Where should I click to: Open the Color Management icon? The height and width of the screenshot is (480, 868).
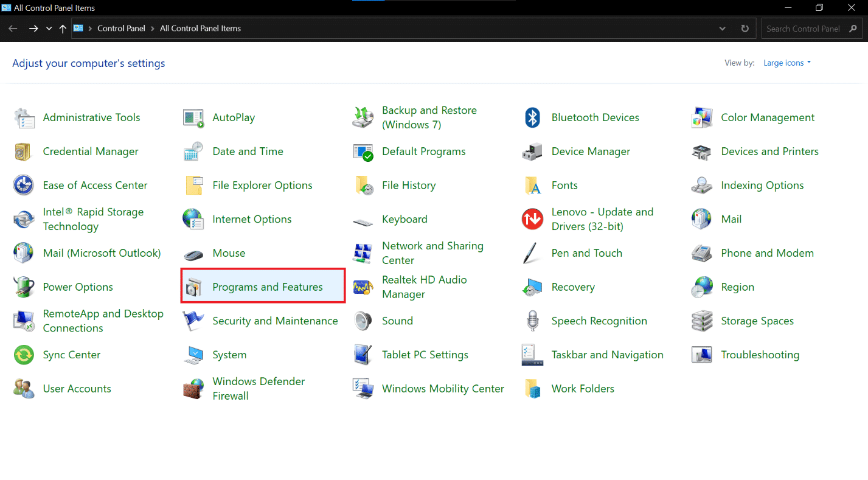[x=702, y=118]
